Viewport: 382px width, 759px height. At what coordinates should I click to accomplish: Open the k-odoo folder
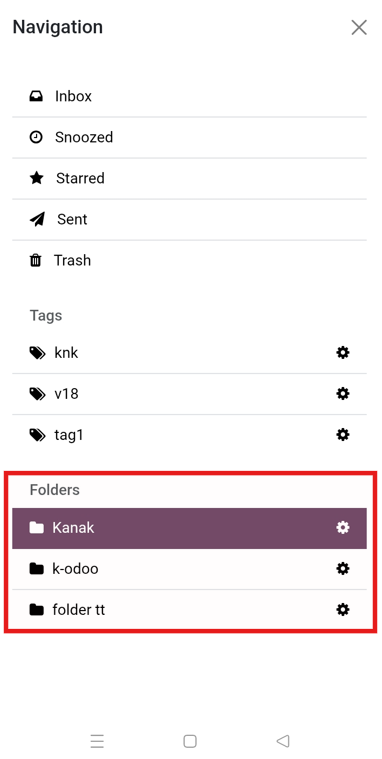pos(189,569)
